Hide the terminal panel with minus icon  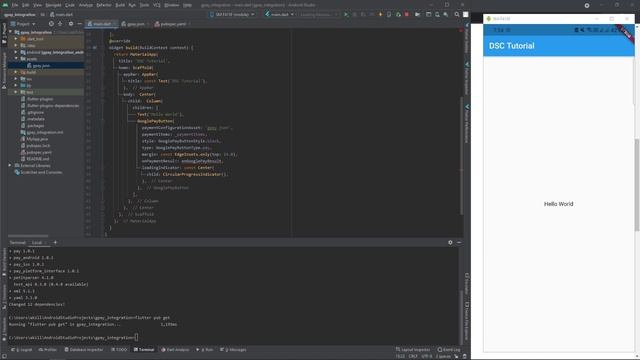(459, 242)
